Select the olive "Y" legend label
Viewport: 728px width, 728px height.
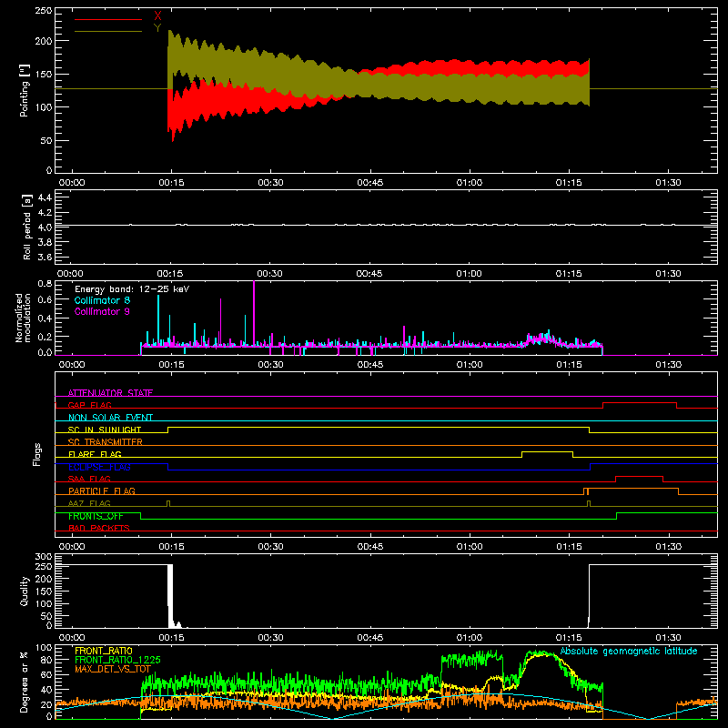157,28
